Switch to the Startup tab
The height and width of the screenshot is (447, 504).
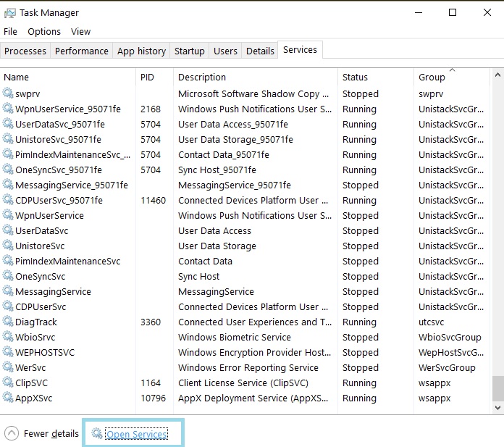click(x=189, y=51)
